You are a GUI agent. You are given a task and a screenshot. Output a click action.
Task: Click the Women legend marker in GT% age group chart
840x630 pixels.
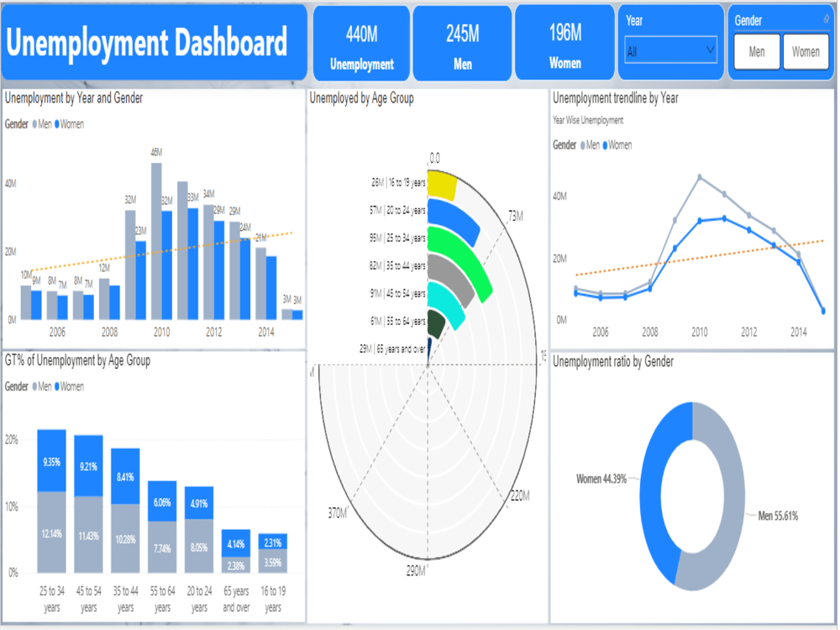(x=57, y=386)
